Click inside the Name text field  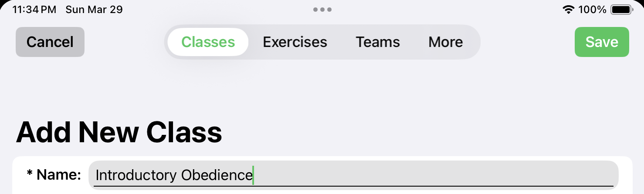click(353, 175)
